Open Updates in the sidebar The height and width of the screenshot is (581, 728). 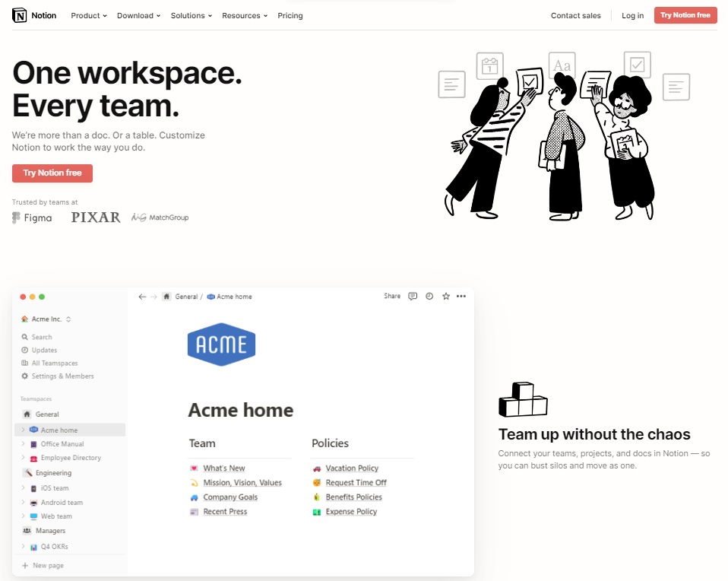(x=39, y=350)
